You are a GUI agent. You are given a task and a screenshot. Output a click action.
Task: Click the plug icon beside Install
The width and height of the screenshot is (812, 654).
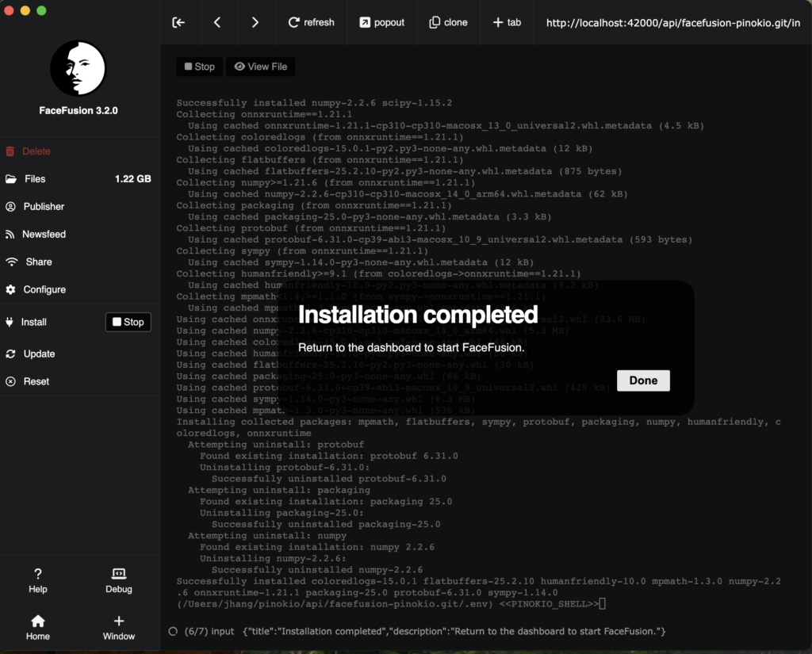click(x=10, y=322)
